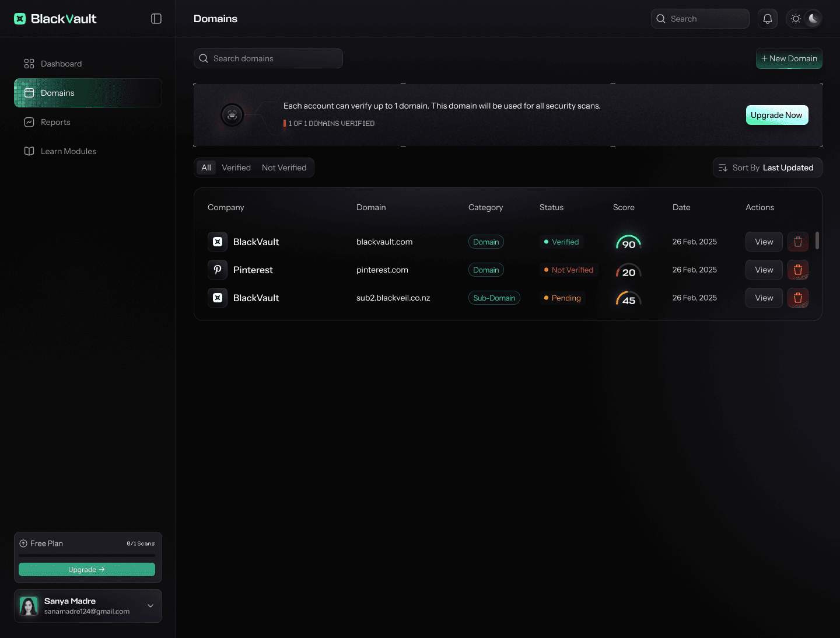
Task: Click the Domain tag in pinterest.com row
Action: point(486,270)
